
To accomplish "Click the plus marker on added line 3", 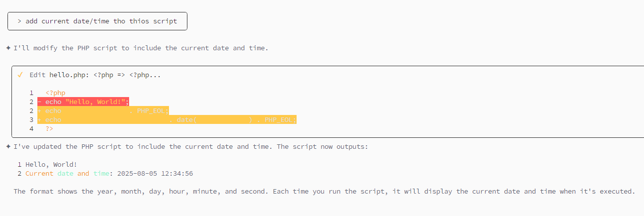I will (39, 120).
